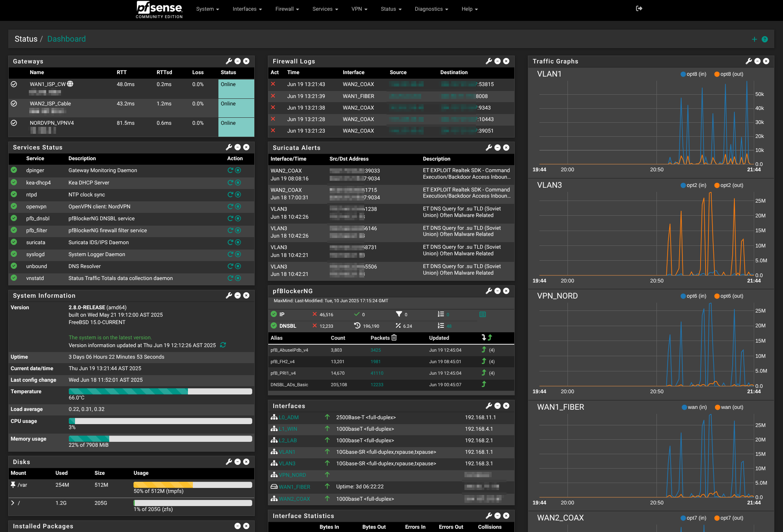783x532 pixels.
Task: Open the WAN1_FIBER interface link
Action: tap(295, 487)
